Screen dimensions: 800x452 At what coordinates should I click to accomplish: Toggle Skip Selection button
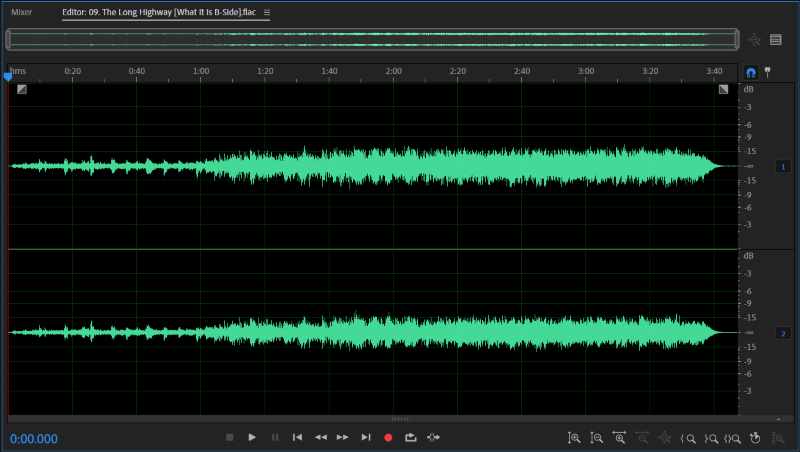pos(433,437)
